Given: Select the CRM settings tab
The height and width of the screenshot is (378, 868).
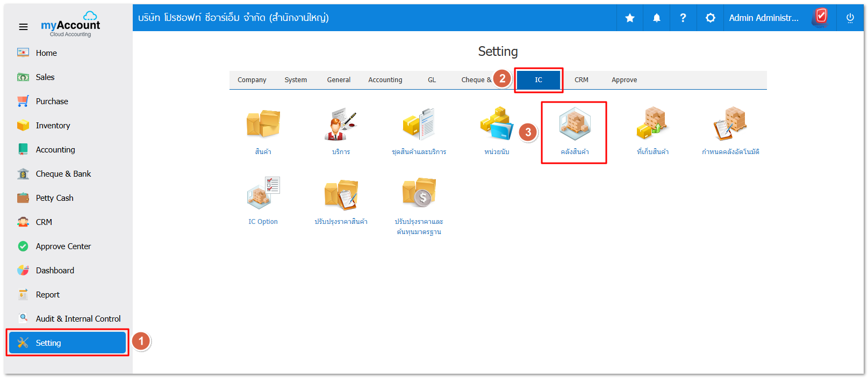Looking at the screenshot, I should (x=581, y=80).
